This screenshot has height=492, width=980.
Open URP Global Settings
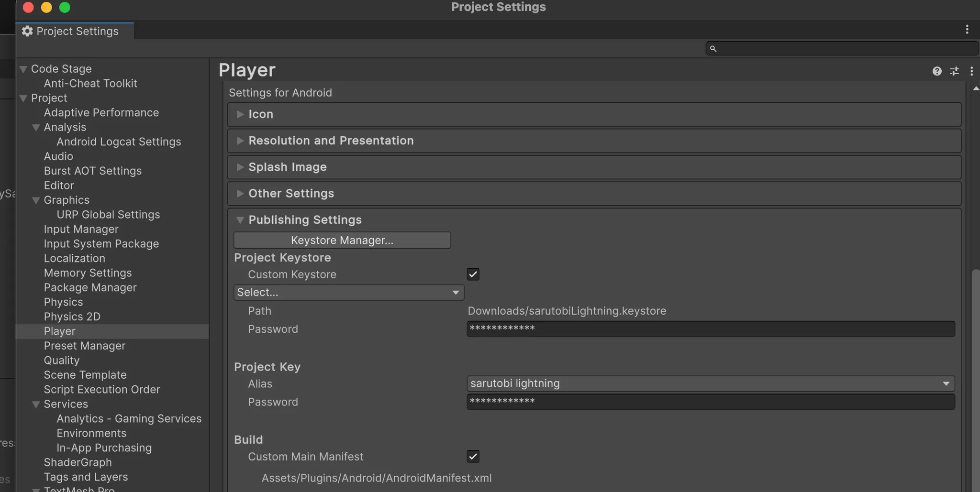pyautogui.click(x=108, y=215)
